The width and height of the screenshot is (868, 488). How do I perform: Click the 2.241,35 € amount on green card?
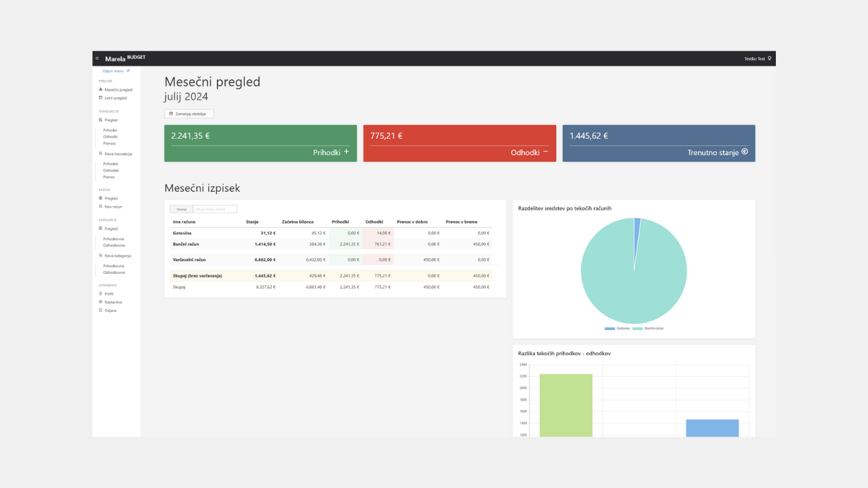pyautogui.click(x=191, y=136)
